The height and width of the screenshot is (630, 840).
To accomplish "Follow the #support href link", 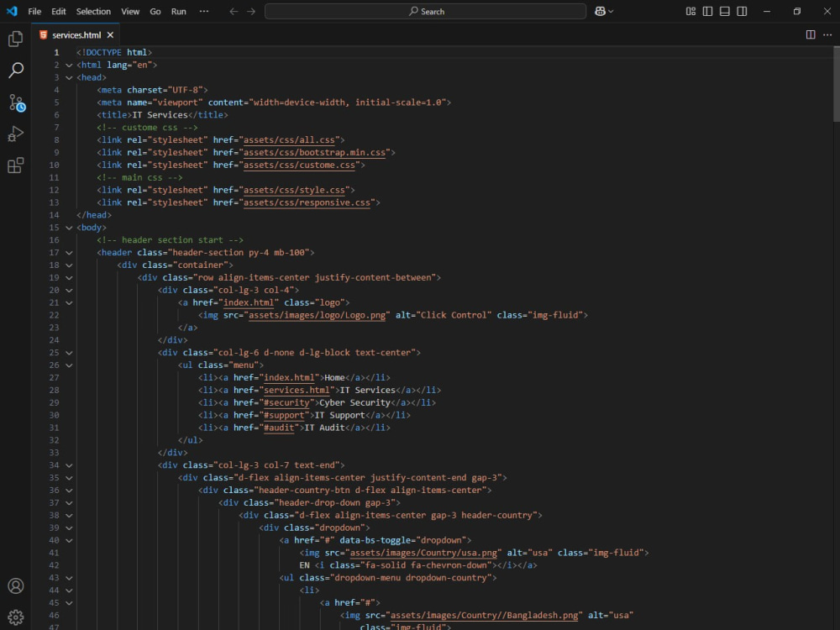I will click(284, 415).
